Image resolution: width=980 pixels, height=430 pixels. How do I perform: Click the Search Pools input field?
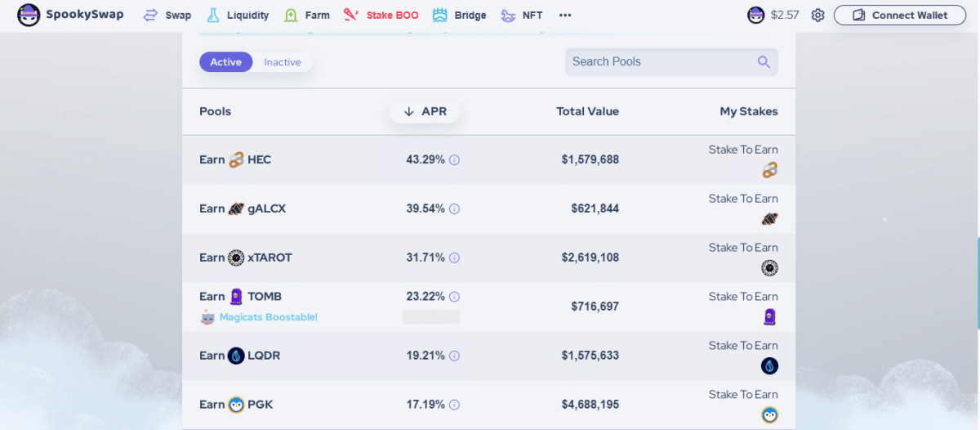click(671, 61)
